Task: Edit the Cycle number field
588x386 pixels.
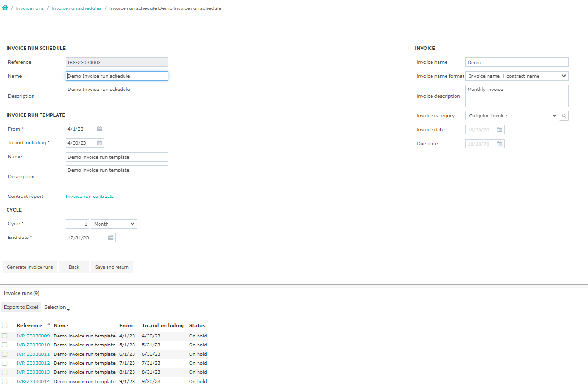Action: [x=77, y=224]
